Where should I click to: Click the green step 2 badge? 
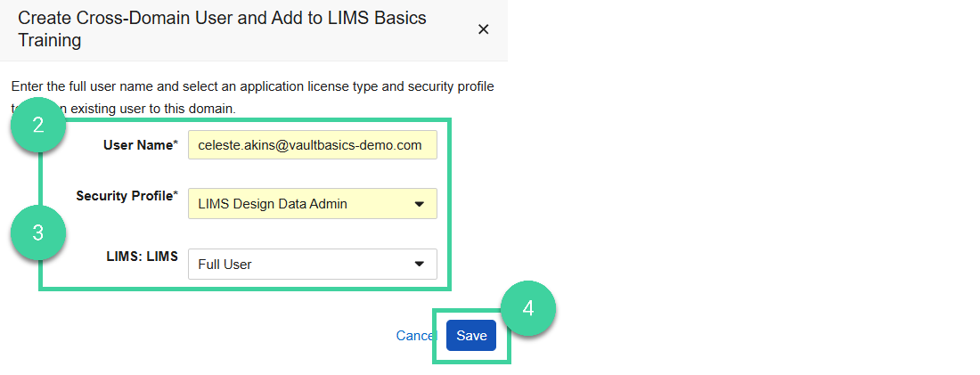coord(37,126)
